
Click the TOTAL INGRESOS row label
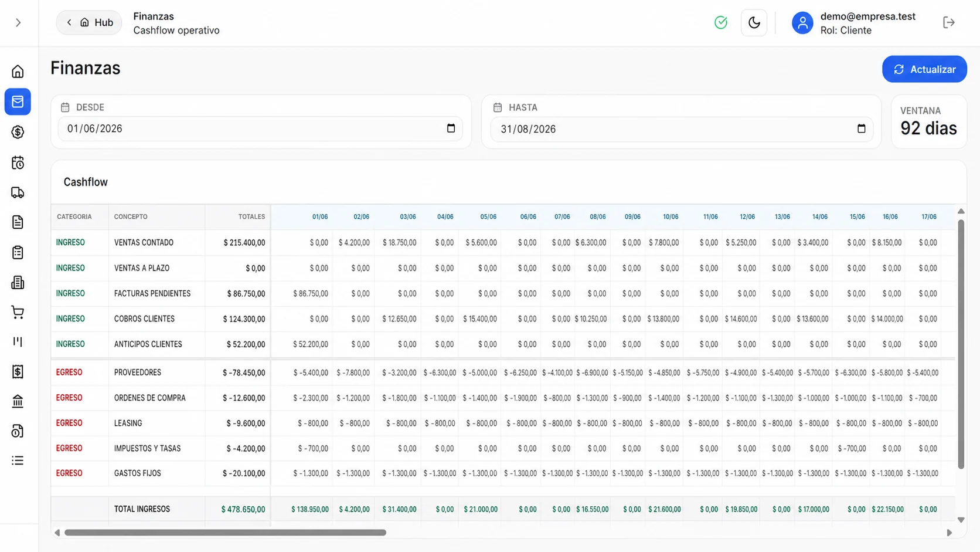pyautogui.click(x=142, y=509)
